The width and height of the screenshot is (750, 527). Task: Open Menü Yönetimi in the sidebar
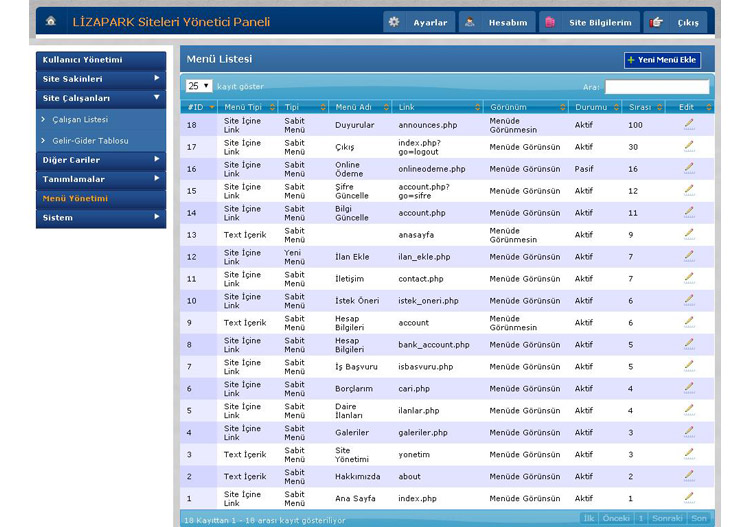[x=76, y=198]
